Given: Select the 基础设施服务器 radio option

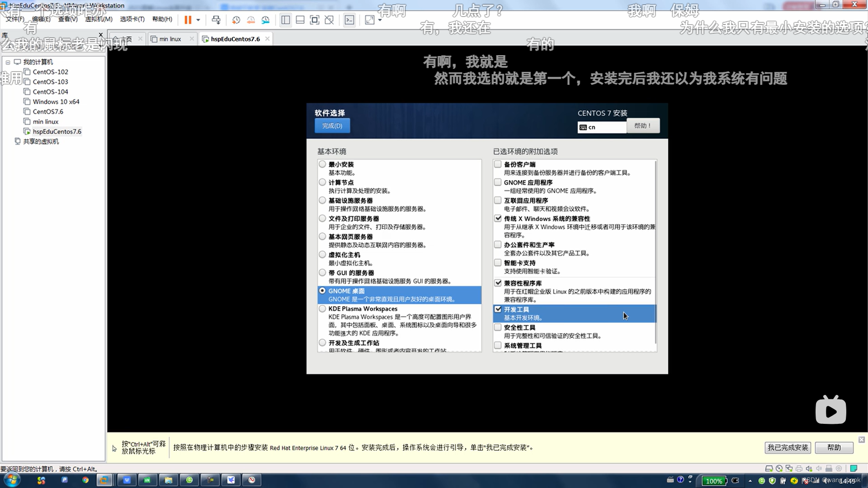Looking at the screenshot, I should 322,200.
